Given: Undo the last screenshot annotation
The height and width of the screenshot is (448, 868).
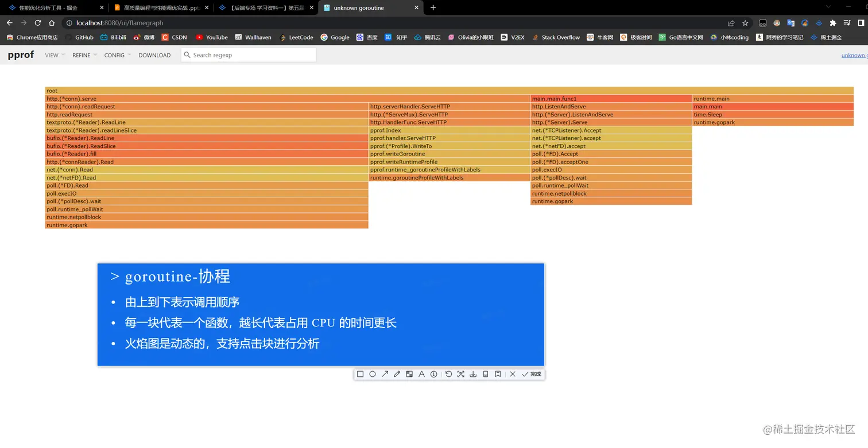Looking at the screenshot, I should (448, 374).
